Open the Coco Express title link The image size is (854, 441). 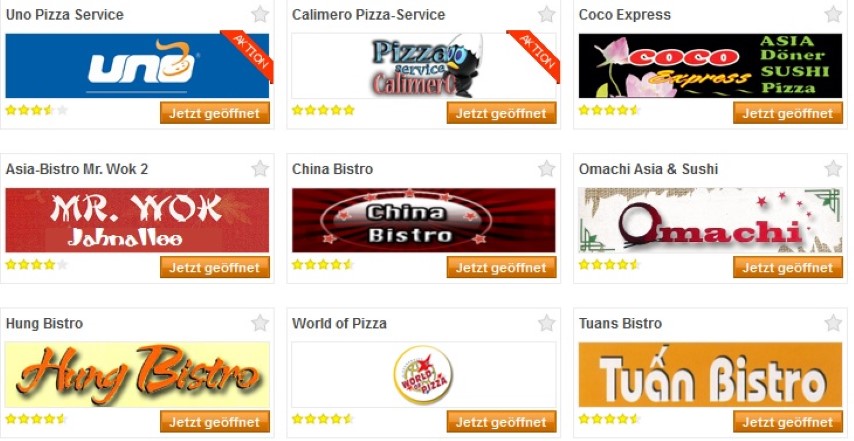[625, 15]
